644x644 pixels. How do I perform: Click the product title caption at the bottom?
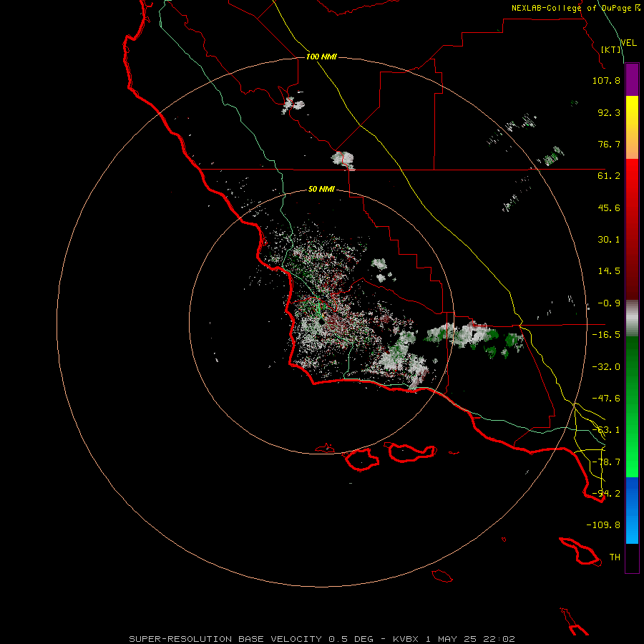322,639
